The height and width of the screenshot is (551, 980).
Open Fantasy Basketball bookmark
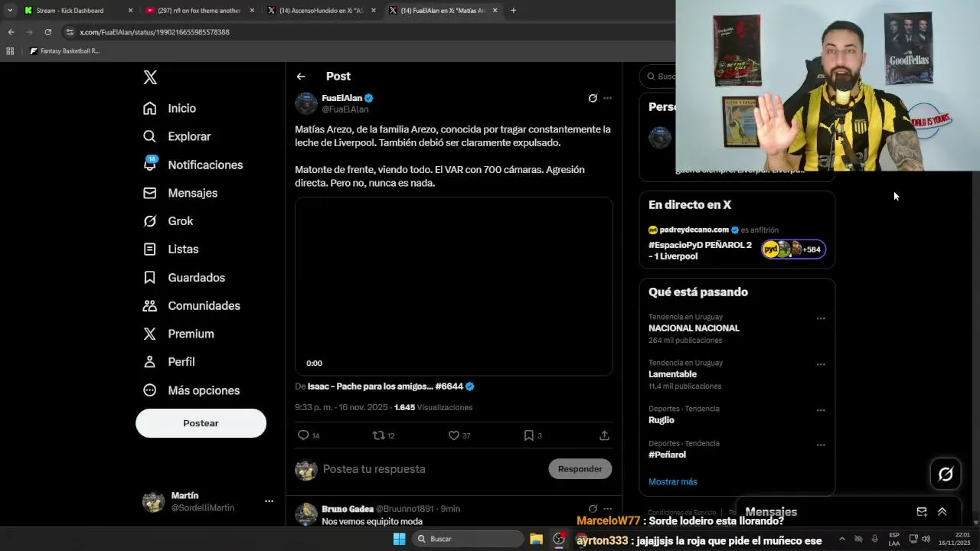click(x=64, y=51)
